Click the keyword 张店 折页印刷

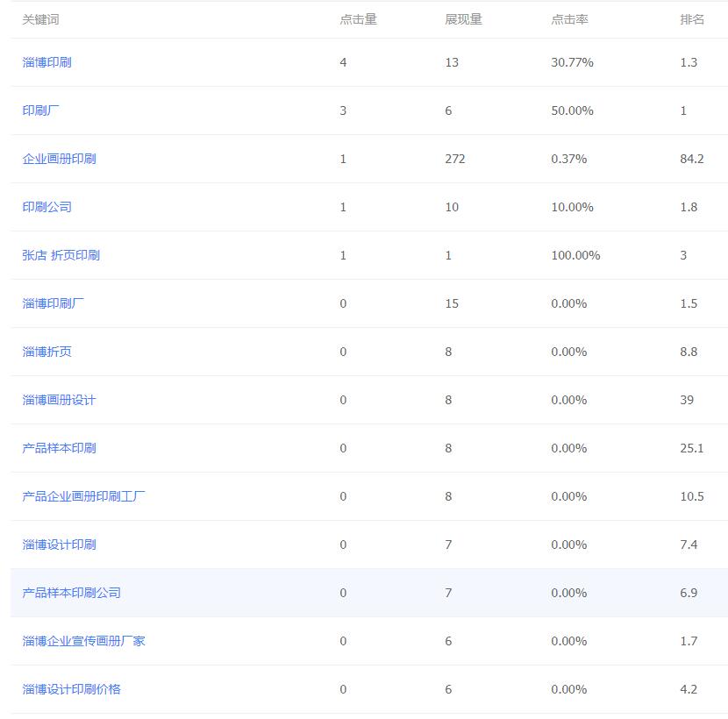pos(61,255)
